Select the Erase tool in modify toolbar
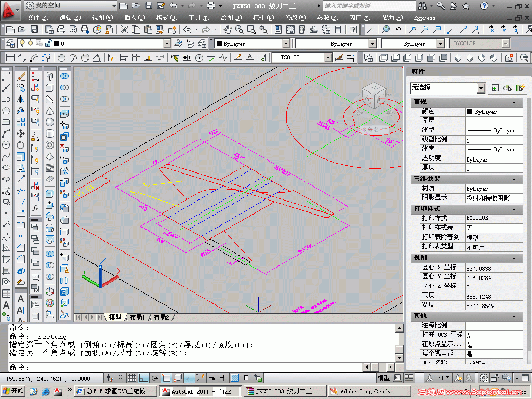Screen dimensions: 532x399 pos(21,77)
